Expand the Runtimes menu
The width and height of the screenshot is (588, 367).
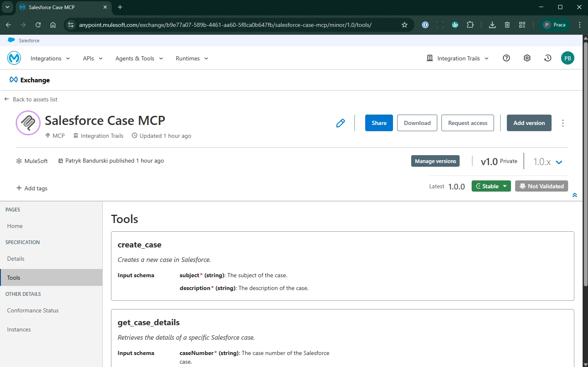pos(192,58)
